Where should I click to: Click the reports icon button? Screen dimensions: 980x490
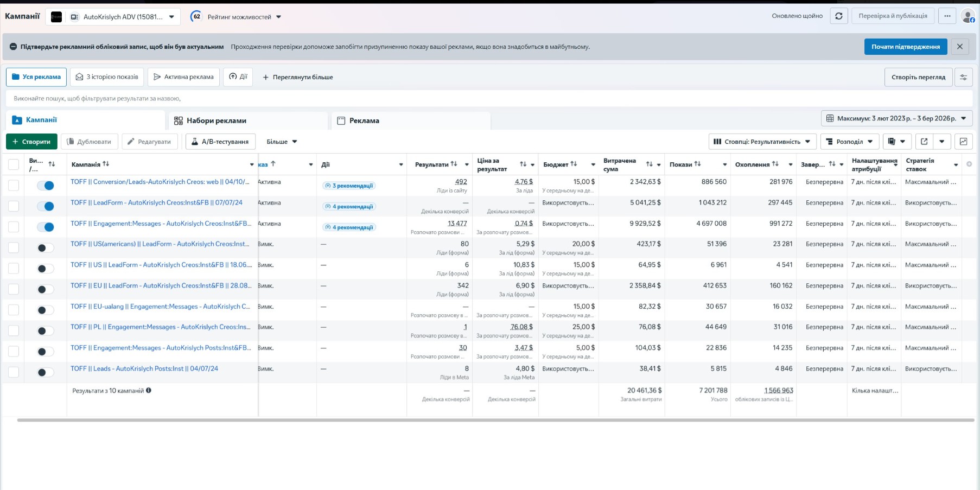point(896,142)
